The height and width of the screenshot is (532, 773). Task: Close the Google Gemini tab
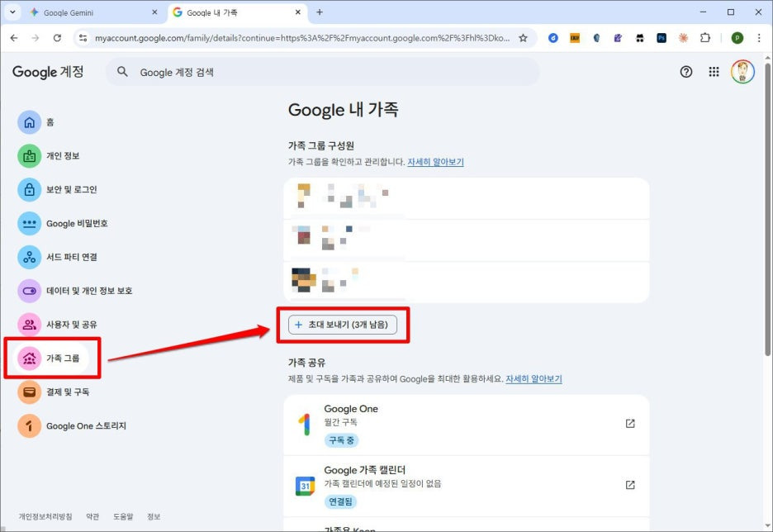coord(154,12)
